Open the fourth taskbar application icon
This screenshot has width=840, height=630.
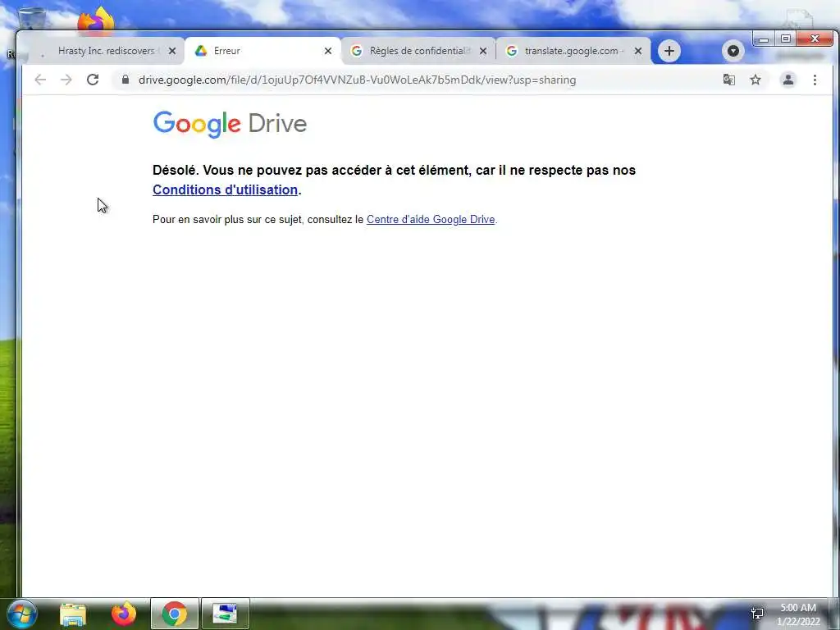pyautogui.click(x=225, y=614)
